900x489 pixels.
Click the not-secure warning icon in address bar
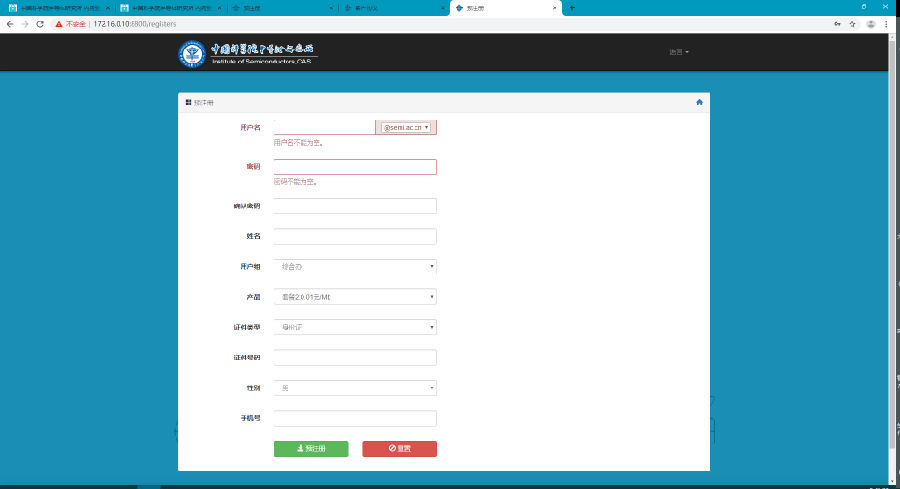(x=60, y=23)
